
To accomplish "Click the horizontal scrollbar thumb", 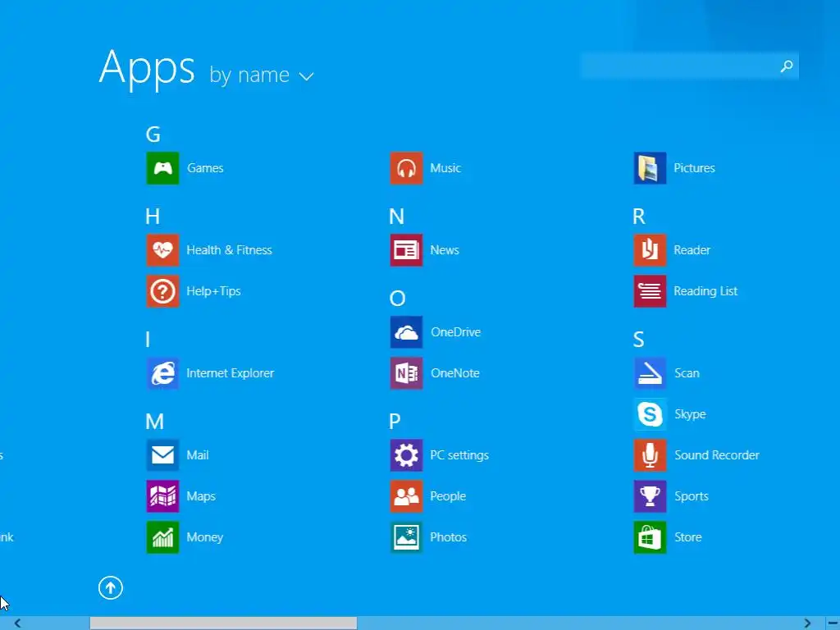I will click(x=223, y=623).
